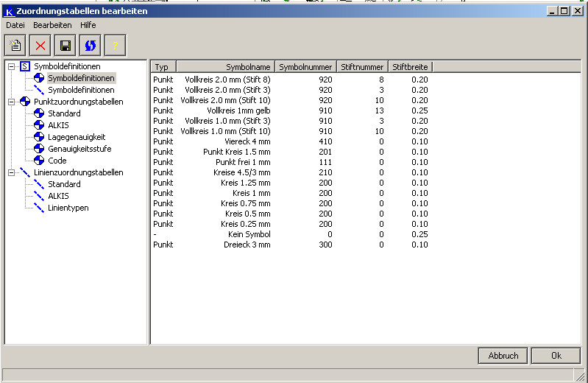
Task: Select row Vollkreis 1.0 mm (Stift 3)
Action: coord(291,121)
